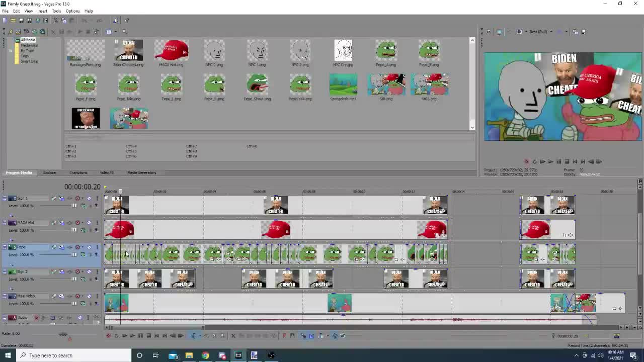Open Project Video Properties in preview toolbar
Viewport: 644px width, 362px height.
click(x=489, y=32)
